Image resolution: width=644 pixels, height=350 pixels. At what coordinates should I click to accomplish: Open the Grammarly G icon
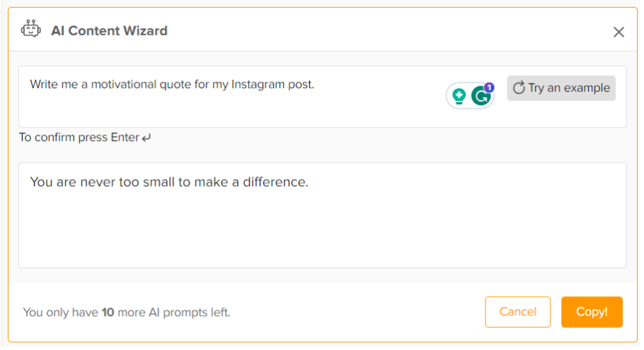tap(481, 96)
